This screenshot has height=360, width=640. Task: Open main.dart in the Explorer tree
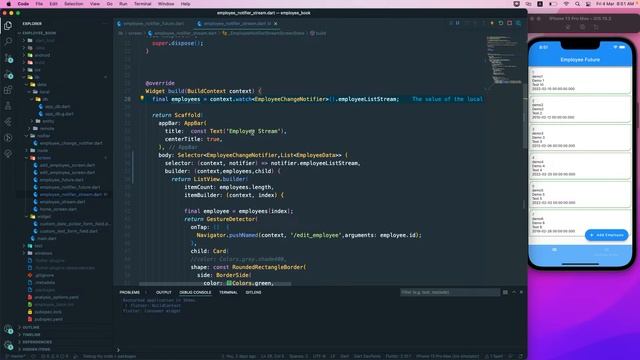tap(47, 239)
